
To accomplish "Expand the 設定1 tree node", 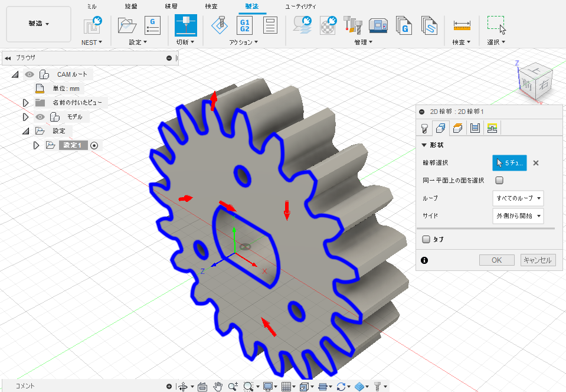I will pyautogui.click(x=36, y=145).
